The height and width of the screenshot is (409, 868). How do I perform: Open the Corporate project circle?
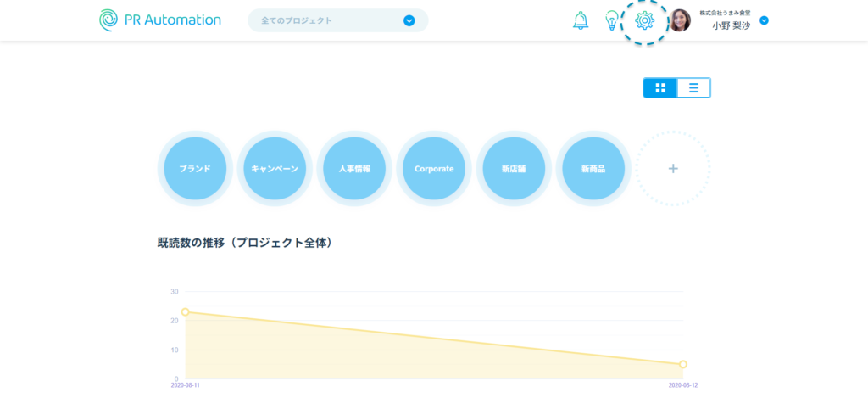point(434,168)
